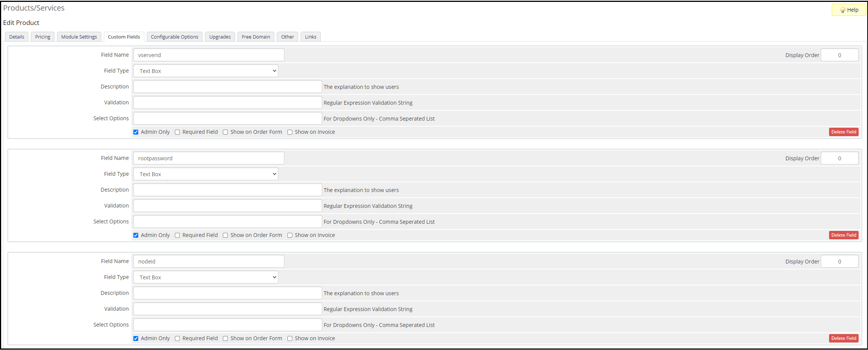Open Field Type dropdown for vserverid
This screenshot has width=868, height=350.
coord(206,71)
